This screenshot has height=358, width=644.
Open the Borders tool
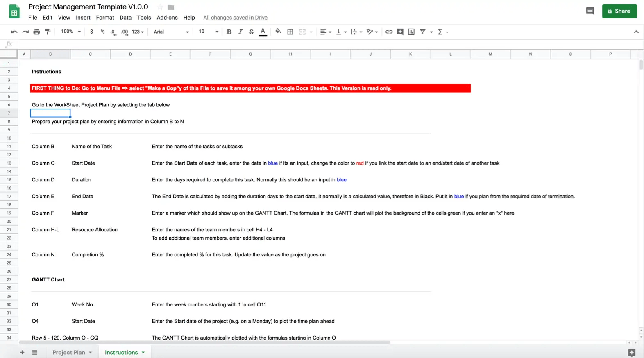click(x=290, y=32)
